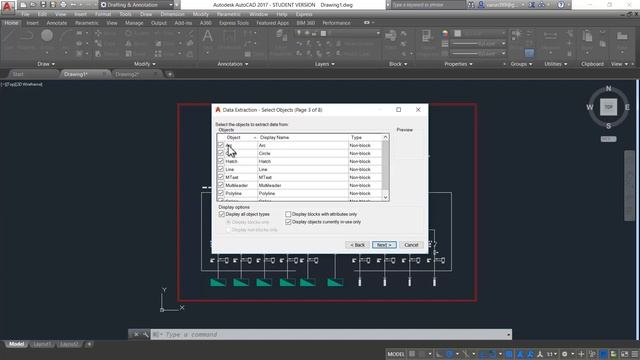Click the binoculars search icon in title bar
Viewport: 640px width, 360px height.
point(471,5)
